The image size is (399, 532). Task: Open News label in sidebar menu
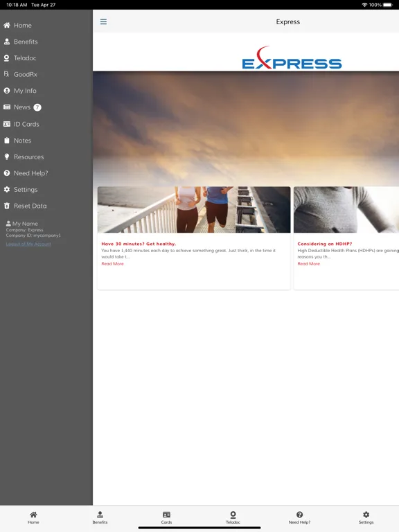coord(22,107)
